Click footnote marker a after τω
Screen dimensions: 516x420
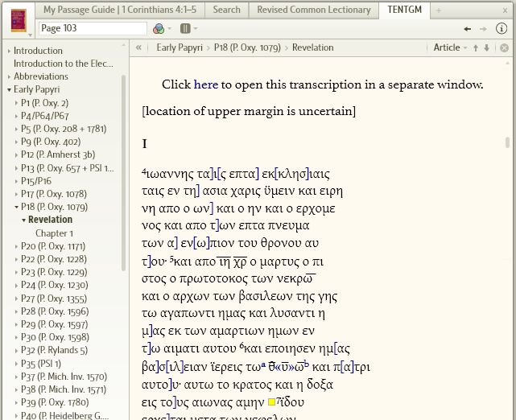[x=263, y=364]
